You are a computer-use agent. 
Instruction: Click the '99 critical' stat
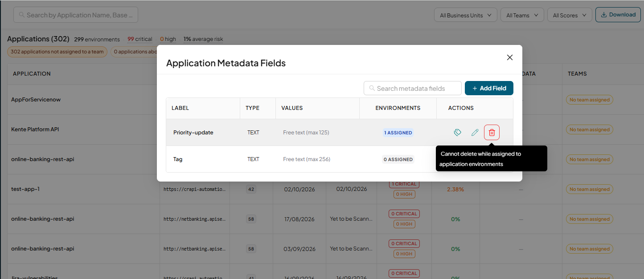[x=139, y=39]
